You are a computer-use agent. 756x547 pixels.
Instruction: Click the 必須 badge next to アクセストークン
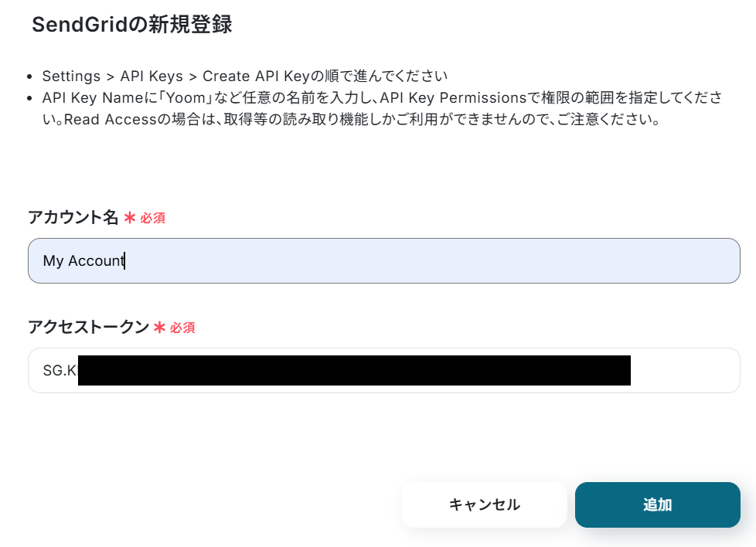point(182,328)
